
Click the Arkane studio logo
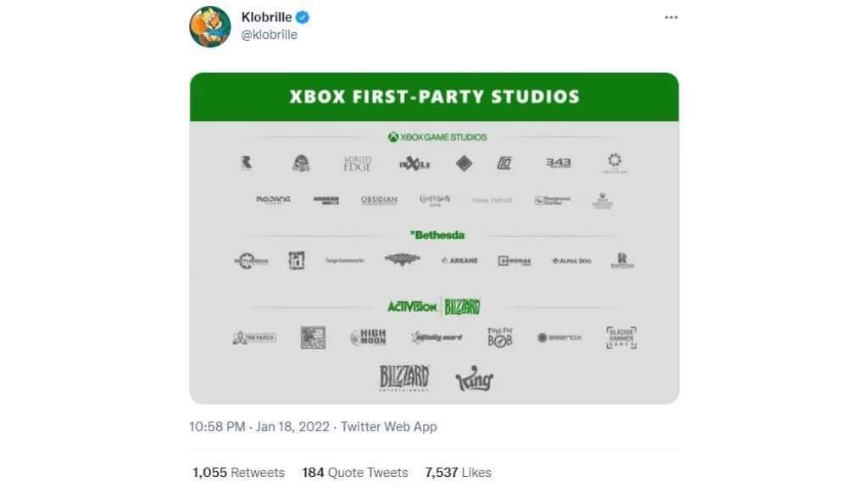coord(459,261)
